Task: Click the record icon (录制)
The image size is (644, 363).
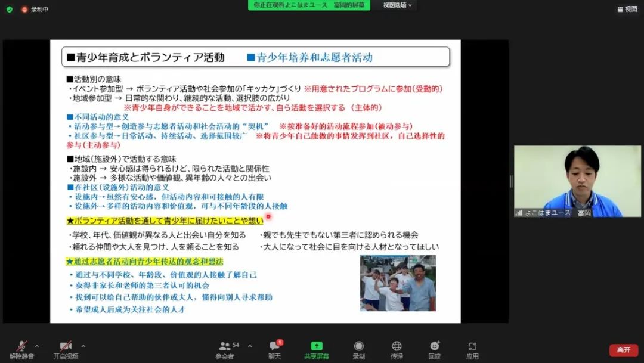Action: pos(358,348)
